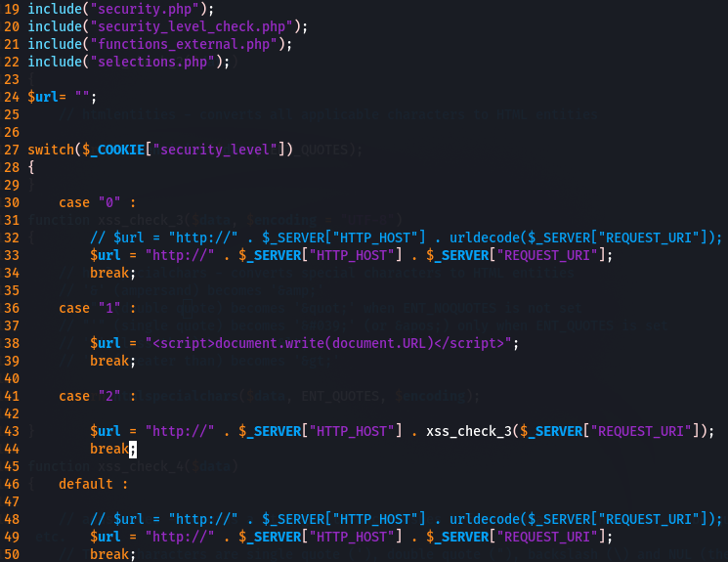Click the switch keyword on line 27
Screen dimensions: 728x562
pyautogui.click(x=51, y=150)
